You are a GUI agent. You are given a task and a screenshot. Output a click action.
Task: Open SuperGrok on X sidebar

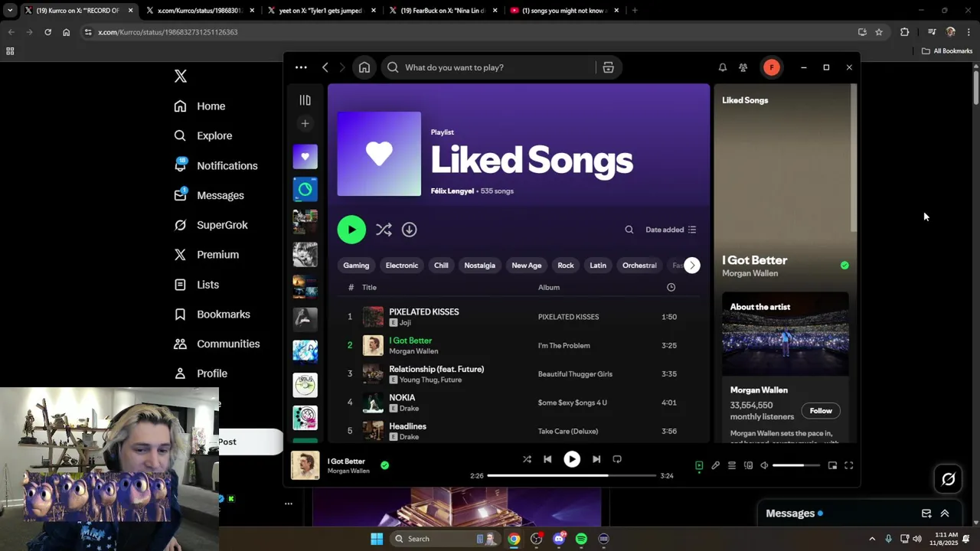pyautogui.click(x=211, y=225)
